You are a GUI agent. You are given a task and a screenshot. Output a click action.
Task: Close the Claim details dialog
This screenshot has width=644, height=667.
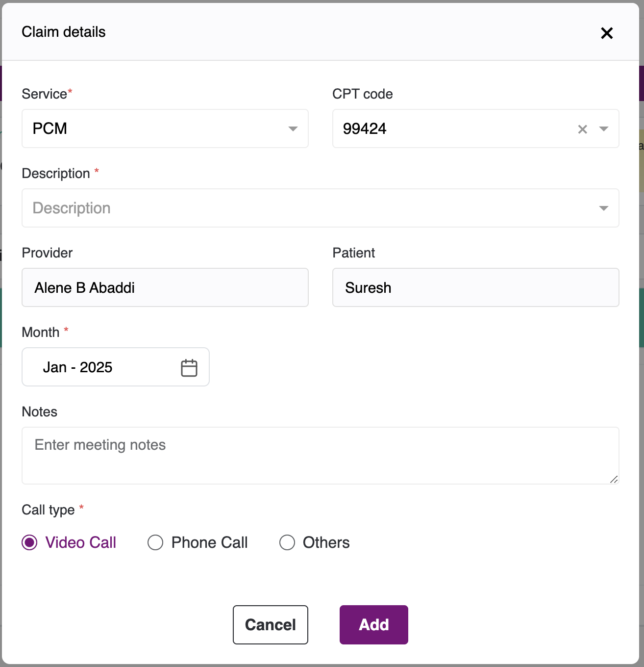(x=607, y=33)
